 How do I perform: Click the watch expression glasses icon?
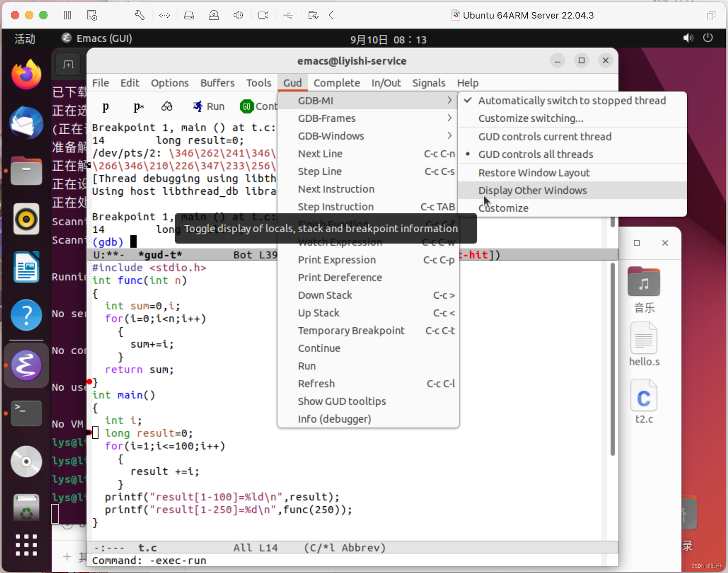167,106
